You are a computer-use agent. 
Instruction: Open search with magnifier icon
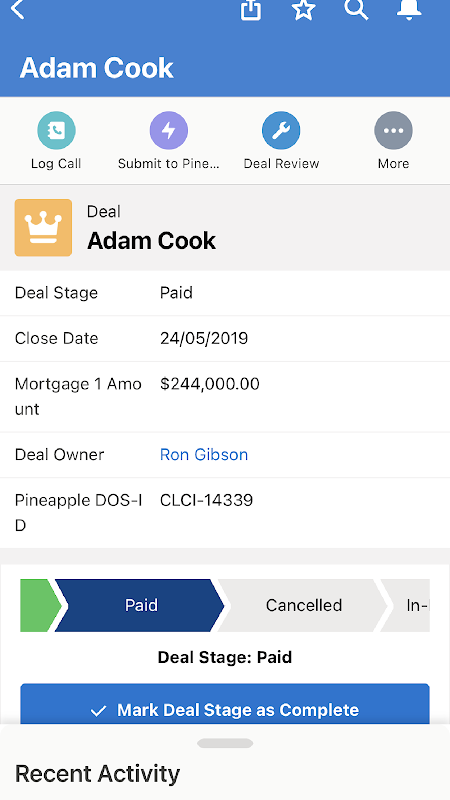pyautogui.click(x=356, y=9)
